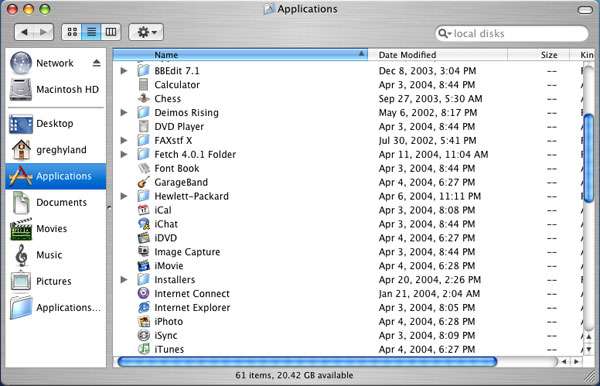The width and height of the screenshot is (600, 386).
Task: Select the iDVD icon
Action: pyautogui.click(x=143, y=238)
